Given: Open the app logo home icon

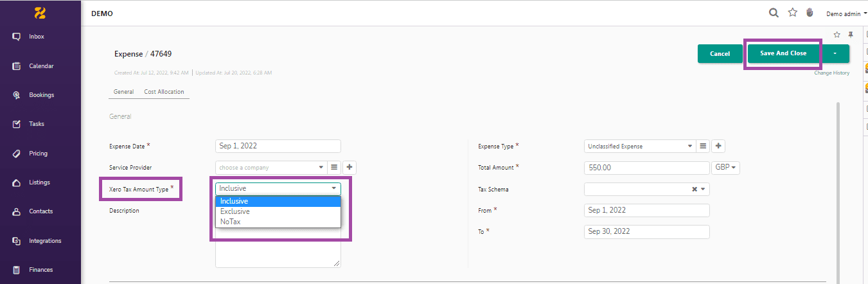Looking at the screenshot, I should (40, 13).
